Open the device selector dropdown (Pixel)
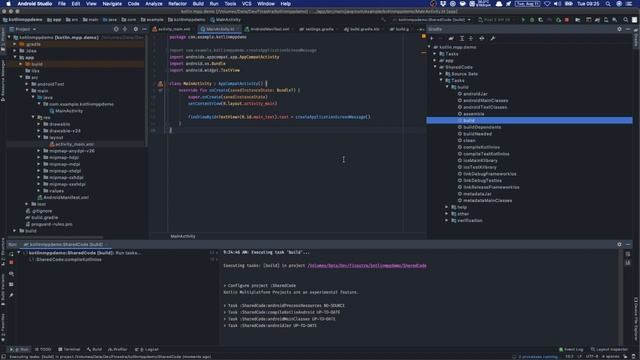Image resolution: width=640 pixels, height=360 pixels. (x=497, y=20)
